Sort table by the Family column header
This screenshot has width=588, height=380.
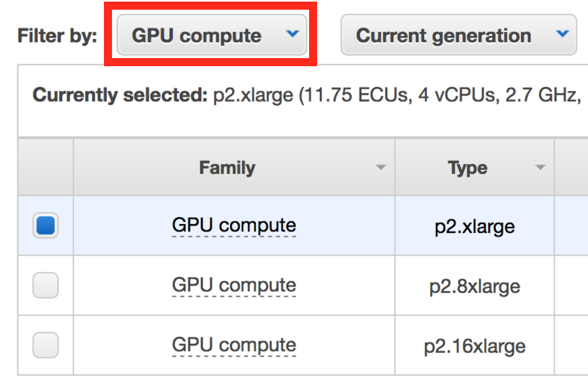227,167
